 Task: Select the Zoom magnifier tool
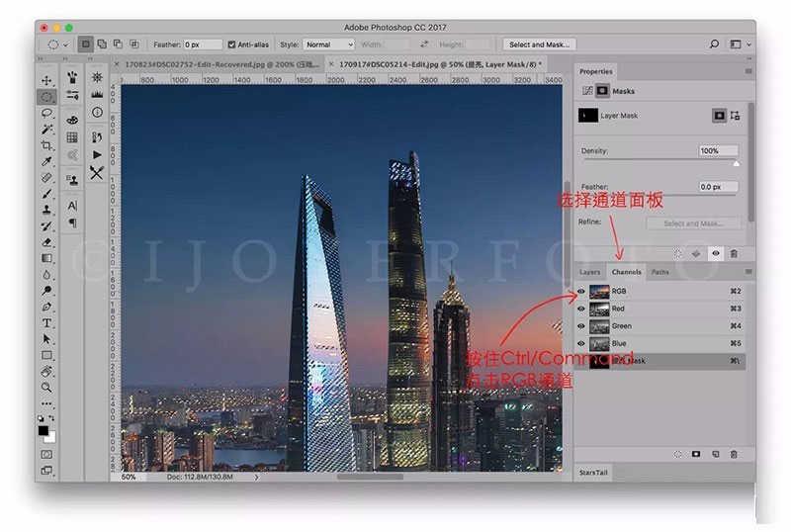[46, 388]
